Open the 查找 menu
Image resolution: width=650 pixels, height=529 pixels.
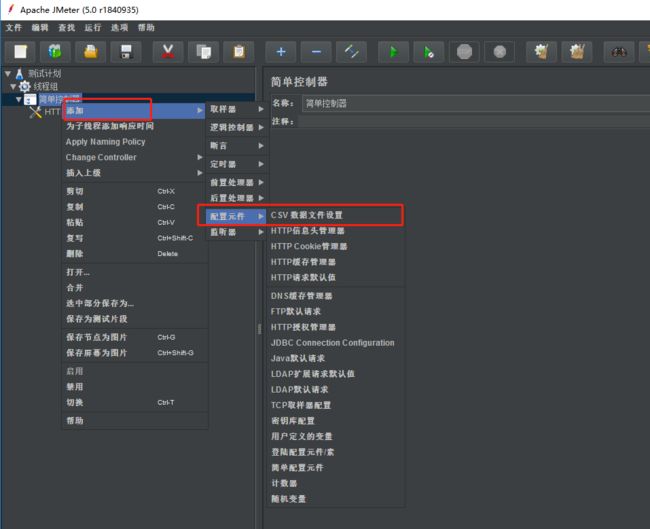click(66, 27)
